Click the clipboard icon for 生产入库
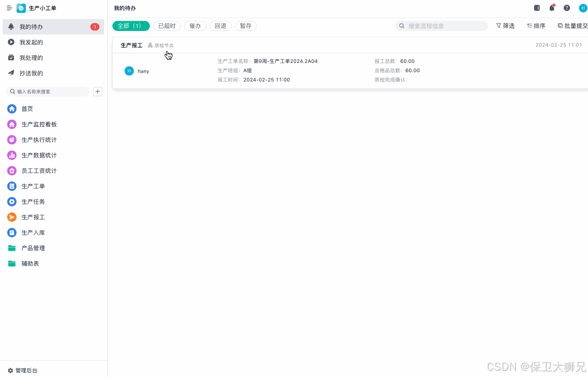This screenshot has height=377, width=588. pyautogui.click(x=12, y=233)
